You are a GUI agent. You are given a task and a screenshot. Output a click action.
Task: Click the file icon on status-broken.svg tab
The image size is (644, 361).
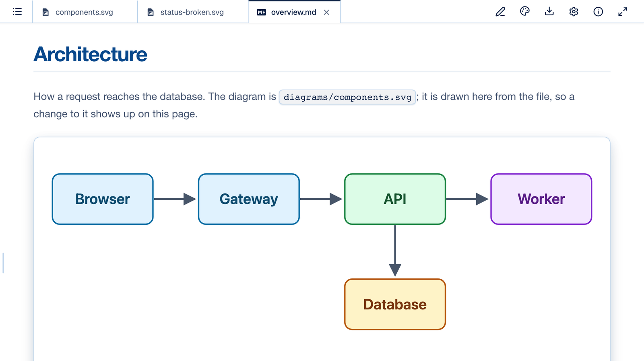tap(151, 12)
